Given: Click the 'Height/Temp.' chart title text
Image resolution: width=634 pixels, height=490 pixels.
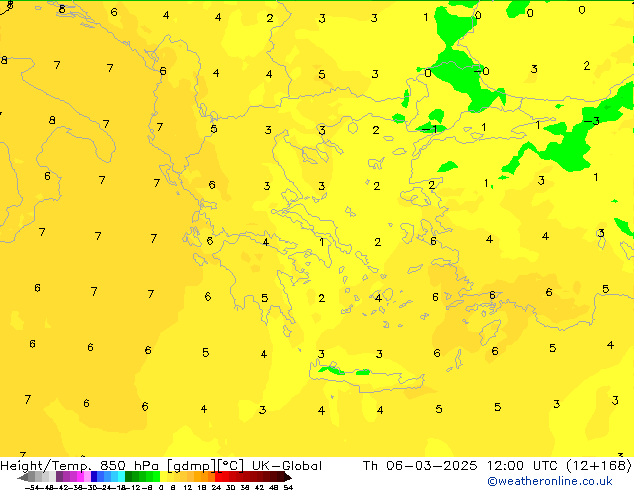Looking at the screenshot, I should (x=46, y=466).
